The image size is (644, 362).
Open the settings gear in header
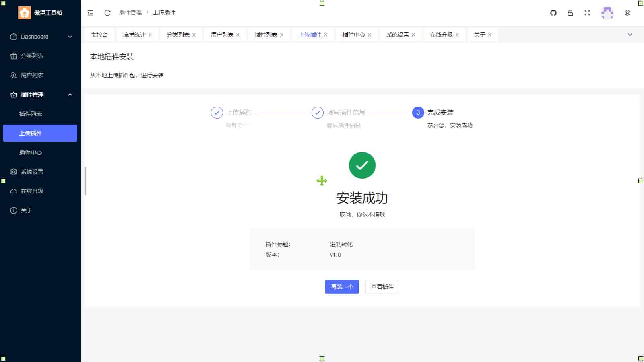(627, 13)
